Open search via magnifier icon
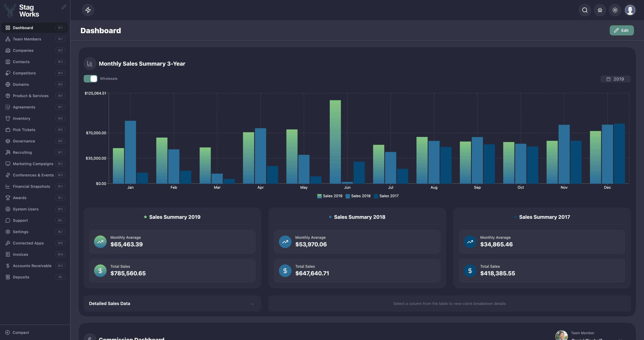Screen dimensions: 644x340 click(x=585, y=10)
